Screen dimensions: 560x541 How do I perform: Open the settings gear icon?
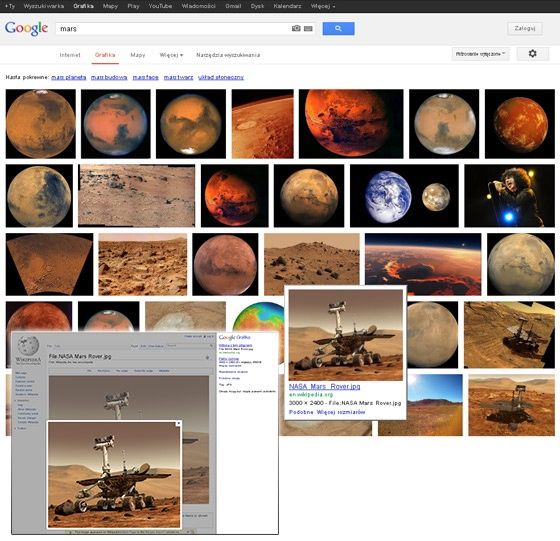pos(532,54)
